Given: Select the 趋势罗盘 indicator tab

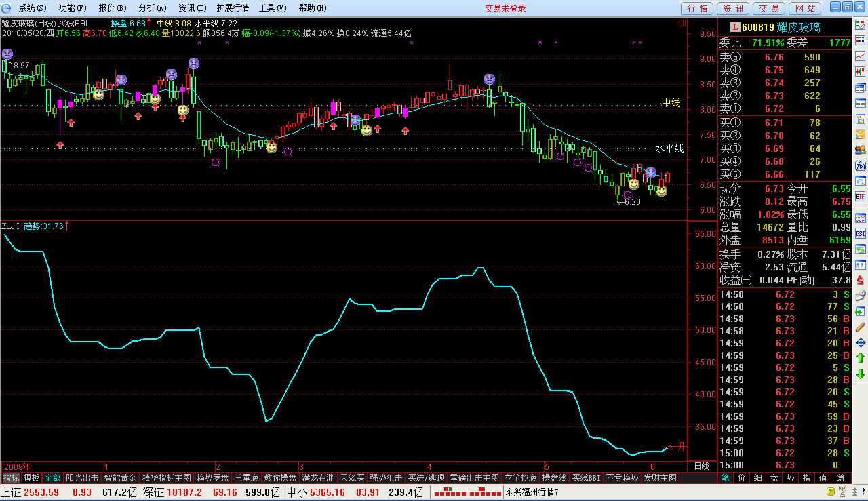Looking at the screenshot, I should (212, 478).
